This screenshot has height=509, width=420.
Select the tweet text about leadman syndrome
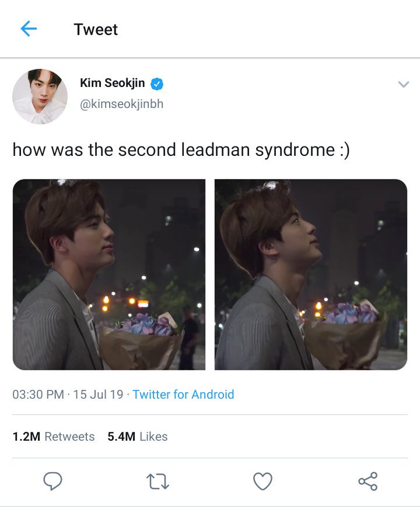pos(181,150)
